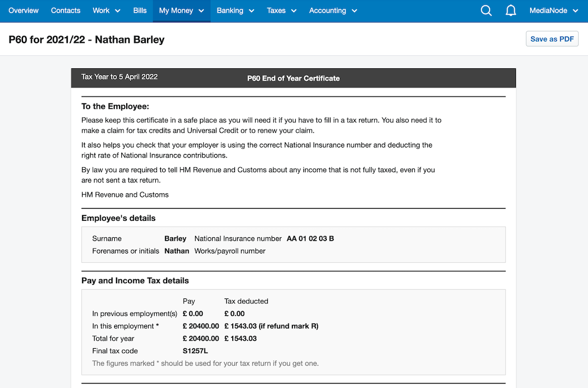
Task: Select the final tax code S1257L
Action: (195, 351)
